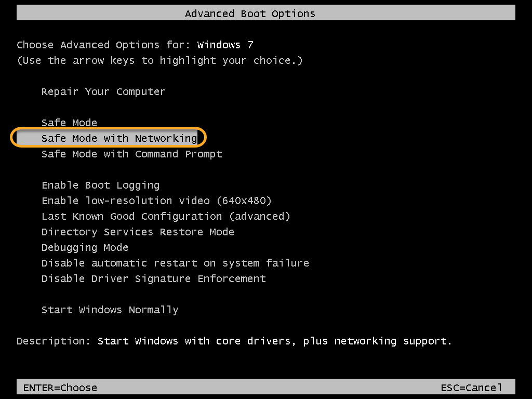532x399 pixels.
Task: Select Start Windows Normally
Action: (110, 310)
